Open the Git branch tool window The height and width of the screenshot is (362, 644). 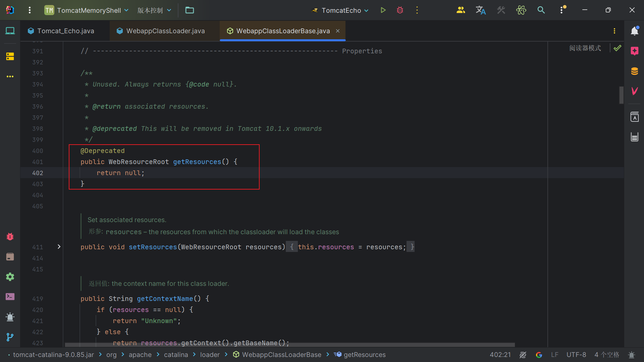click(x=10, y=337)
